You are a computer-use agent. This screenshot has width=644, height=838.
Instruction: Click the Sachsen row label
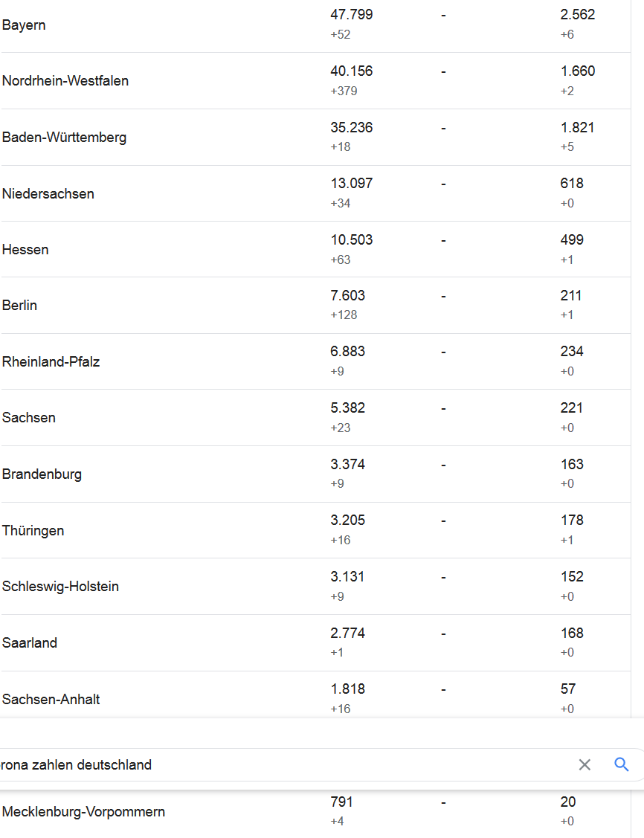pyautogui.click(x=29, y=417)
